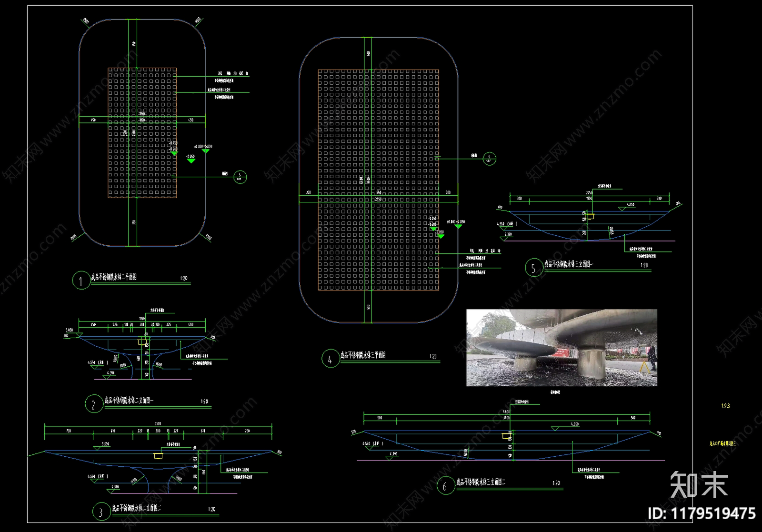The width and height of the screenshot is (762, 532).
Task: Pick the yellow drain symbol in elevation drawing 2
Action: pos(141,342)
